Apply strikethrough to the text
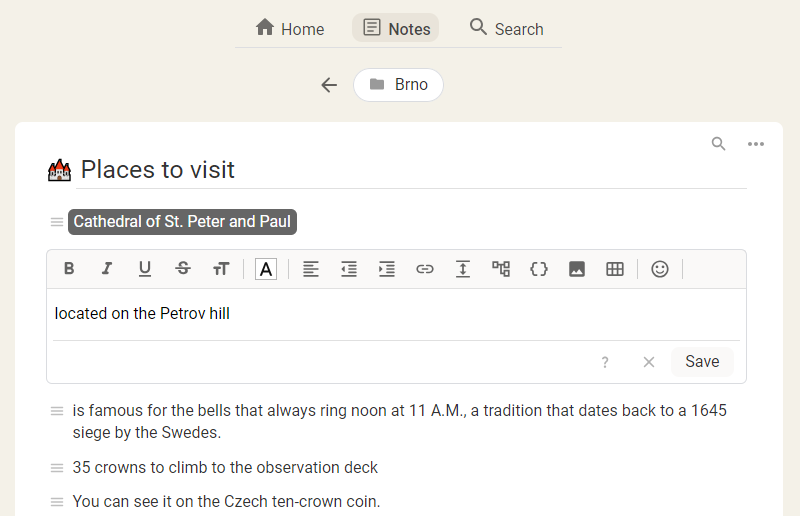800x516 pixels. coord(183,269)
